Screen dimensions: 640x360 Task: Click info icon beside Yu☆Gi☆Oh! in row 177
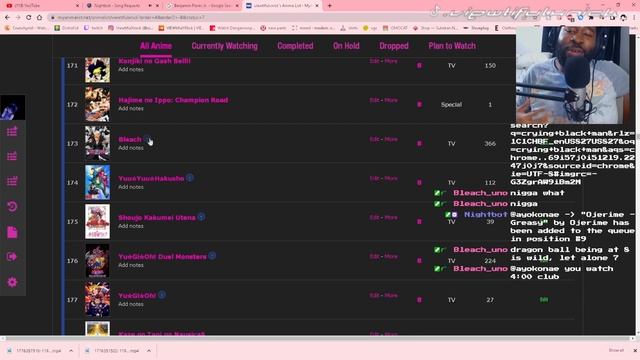coord(162,295)
